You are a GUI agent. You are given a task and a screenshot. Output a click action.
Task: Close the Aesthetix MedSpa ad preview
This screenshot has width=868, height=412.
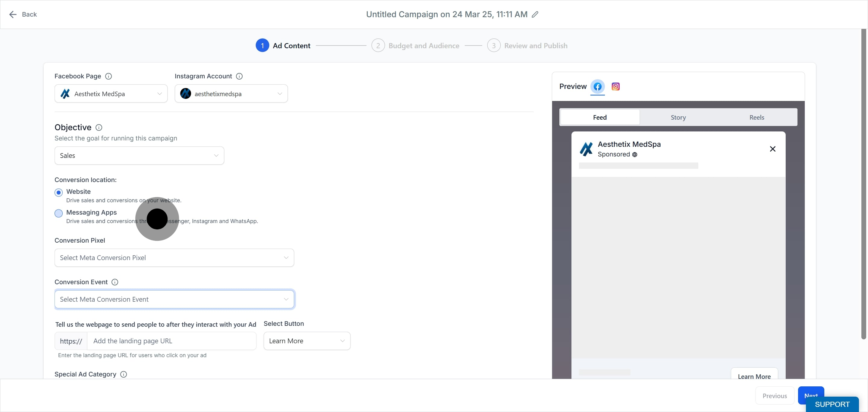pyautogui.click(x=773, y=149)
